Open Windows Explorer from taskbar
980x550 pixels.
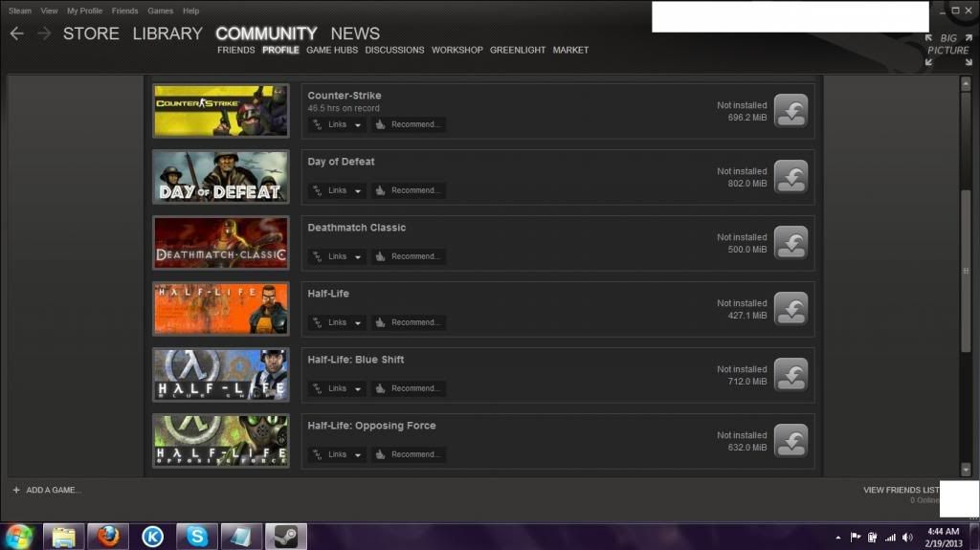point(64,537)
